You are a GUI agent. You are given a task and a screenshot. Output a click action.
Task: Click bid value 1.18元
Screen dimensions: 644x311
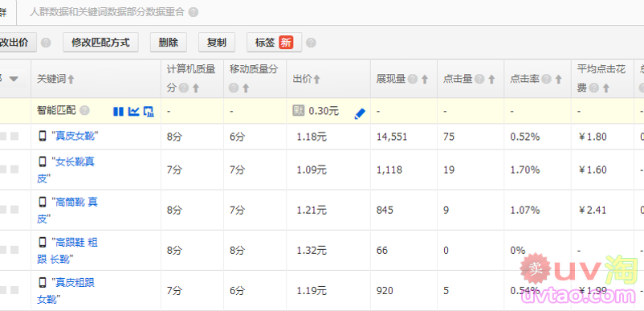tap(312, 137)
